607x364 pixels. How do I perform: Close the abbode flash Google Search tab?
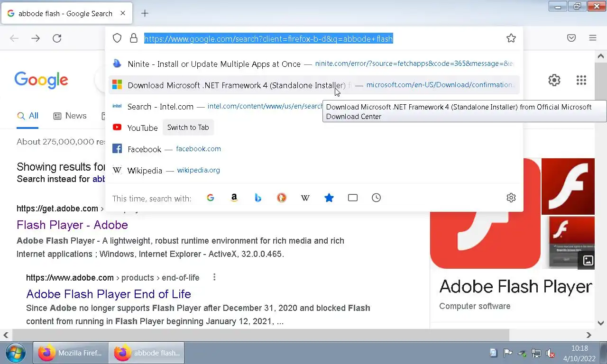point(123,13)
